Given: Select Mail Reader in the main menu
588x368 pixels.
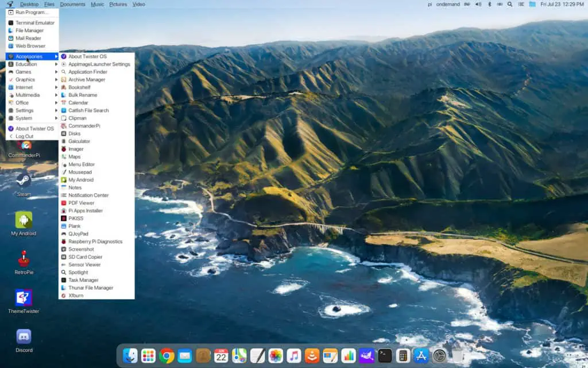Looking at the screenshot, I should click(32, 38).
